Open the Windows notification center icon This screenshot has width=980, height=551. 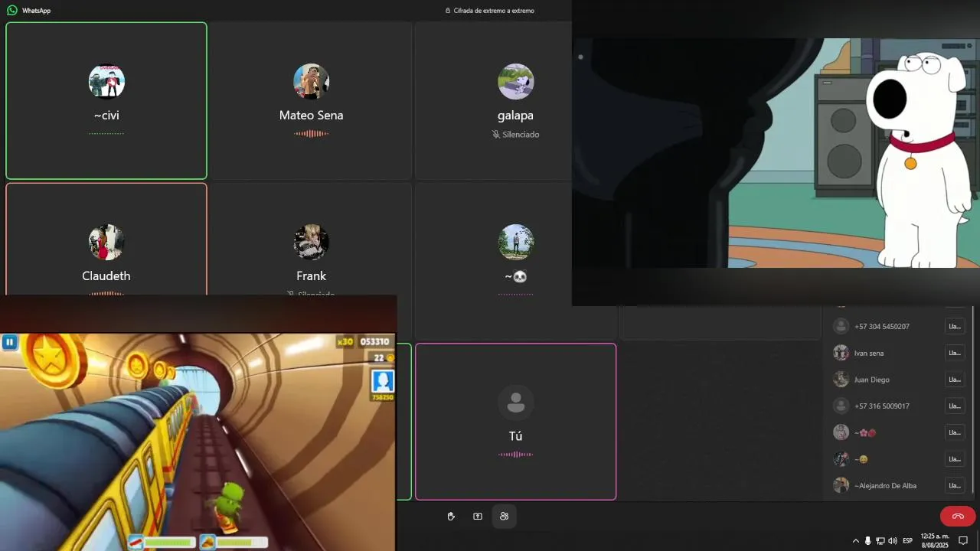pyautogui.click(x=963, y=540)
